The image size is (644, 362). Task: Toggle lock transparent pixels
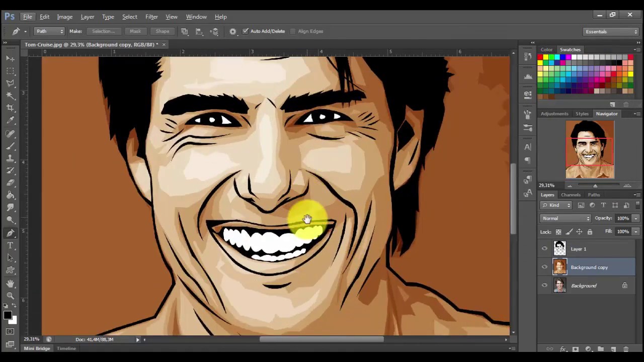[558, 232]
